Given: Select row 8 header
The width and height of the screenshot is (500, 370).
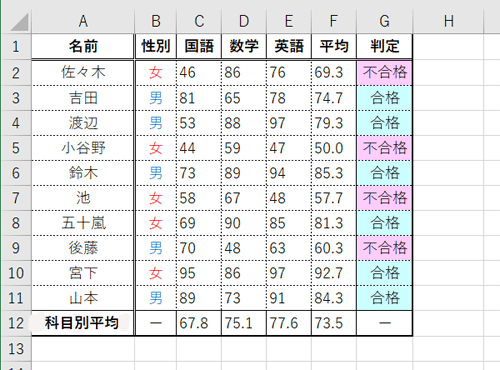Looking at the screenshot, I should point(16,223).
